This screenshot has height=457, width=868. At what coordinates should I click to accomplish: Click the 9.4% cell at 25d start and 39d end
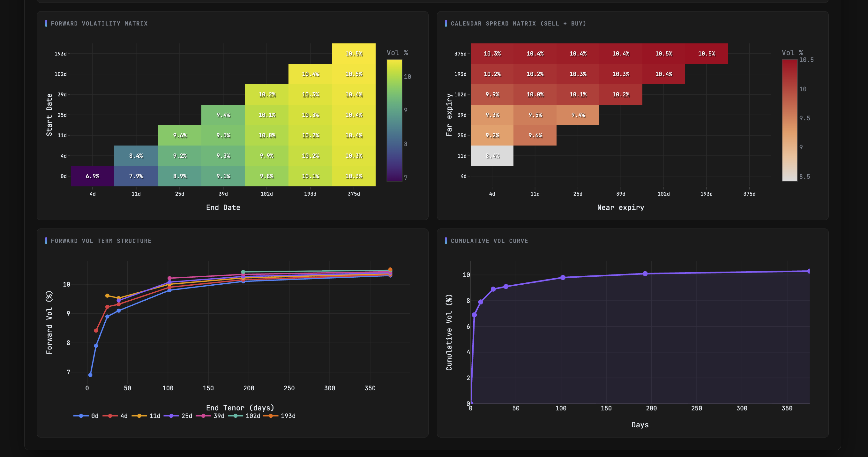pos(223,115)
